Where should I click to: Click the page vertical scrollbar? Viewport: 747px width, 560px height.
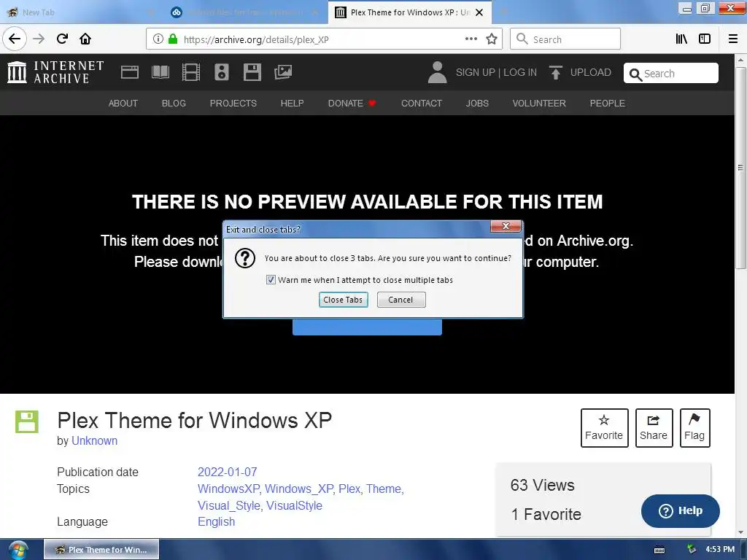(x=740, y=168)
